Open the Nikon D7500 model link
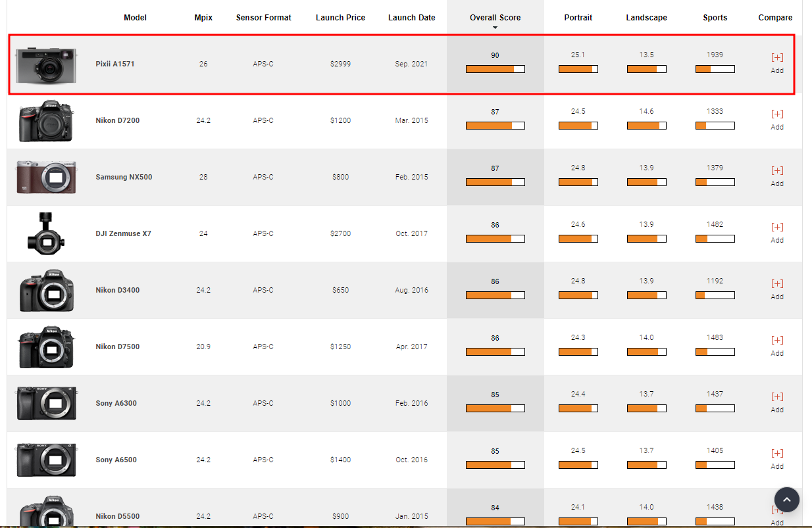 117,347
